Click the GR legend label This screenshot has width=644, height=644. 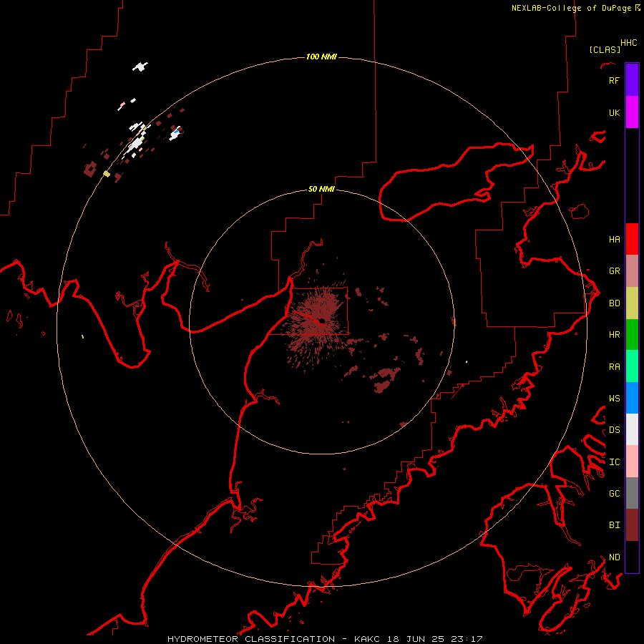click(614, 270)
